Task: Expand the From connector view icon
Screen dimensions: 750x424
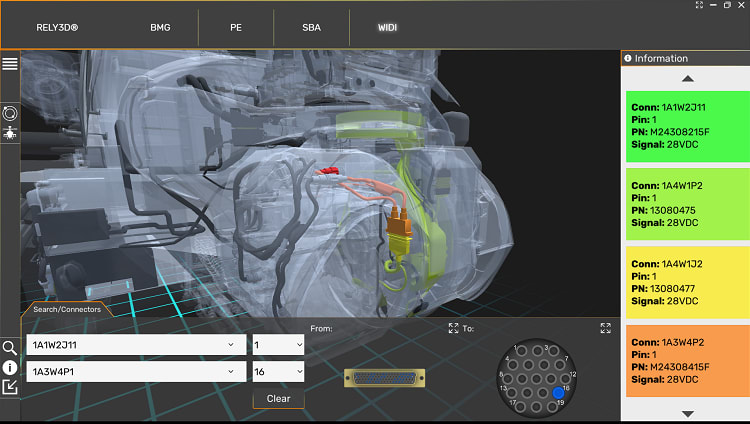Action: [x=453, y=328]
